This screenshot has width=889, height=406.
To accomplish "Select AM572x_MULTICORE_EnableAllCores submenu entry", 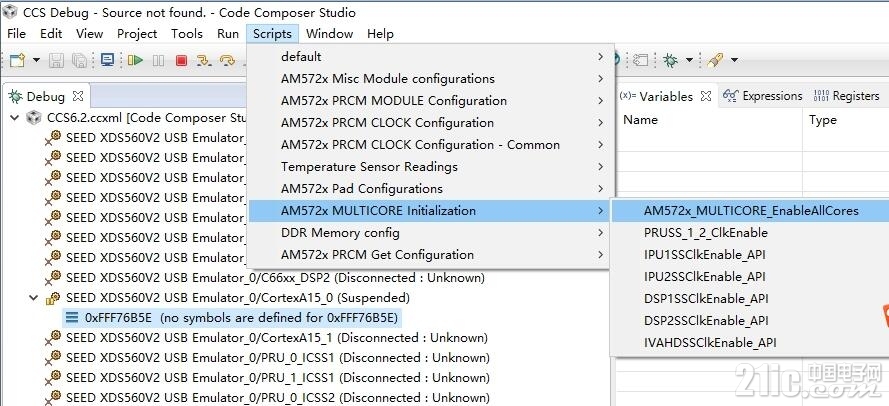I will click(751, 211).
